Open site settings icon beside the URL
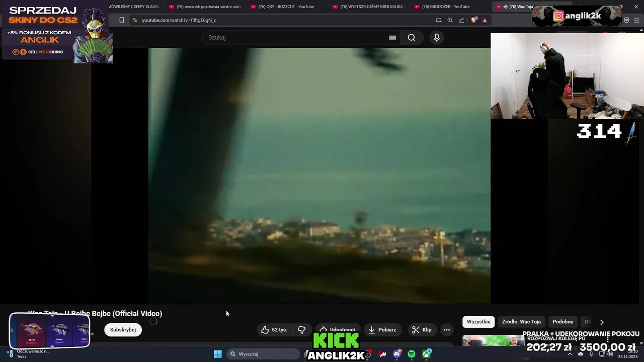Image resolution: width=644 pixels, height=362 pixels. pos(134,20)
